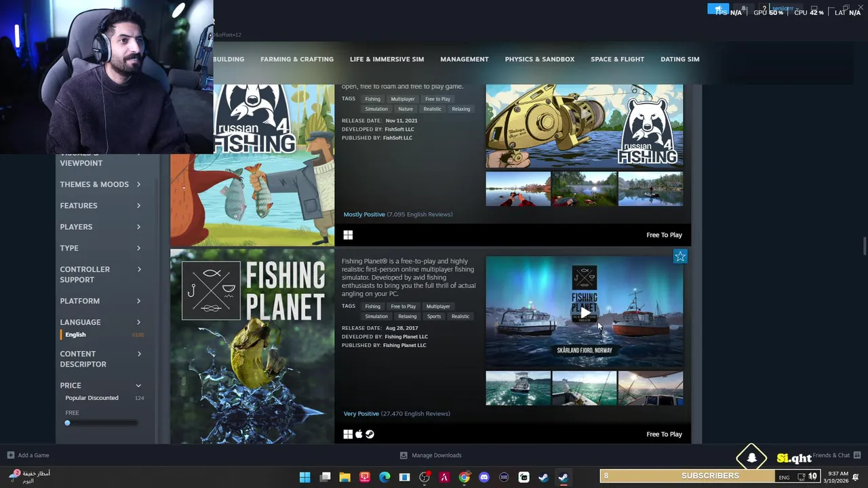Screen dimensions: 868x488
Task: Toggle the English language filter
Action: (x=75, y=335)
